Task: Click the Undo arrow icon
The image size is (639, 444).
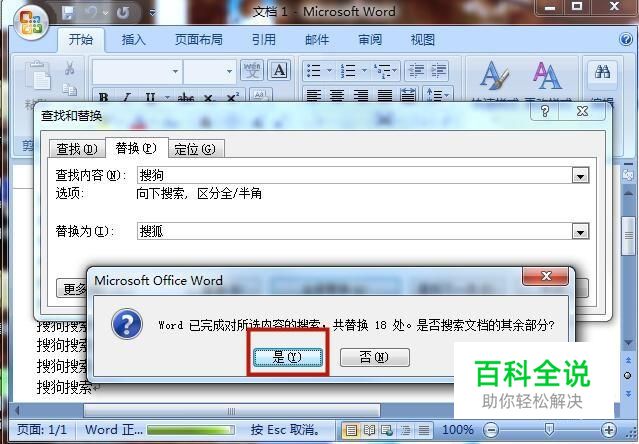Action: [x=92, y=13]
